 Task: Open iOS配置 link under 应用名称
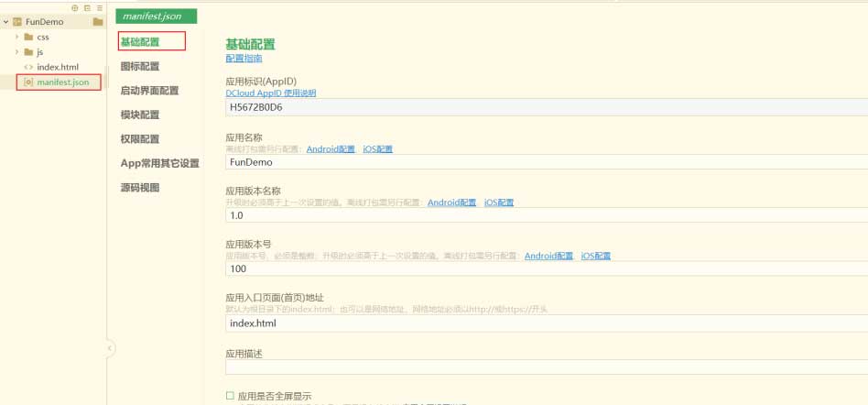[x=377, y=149]
